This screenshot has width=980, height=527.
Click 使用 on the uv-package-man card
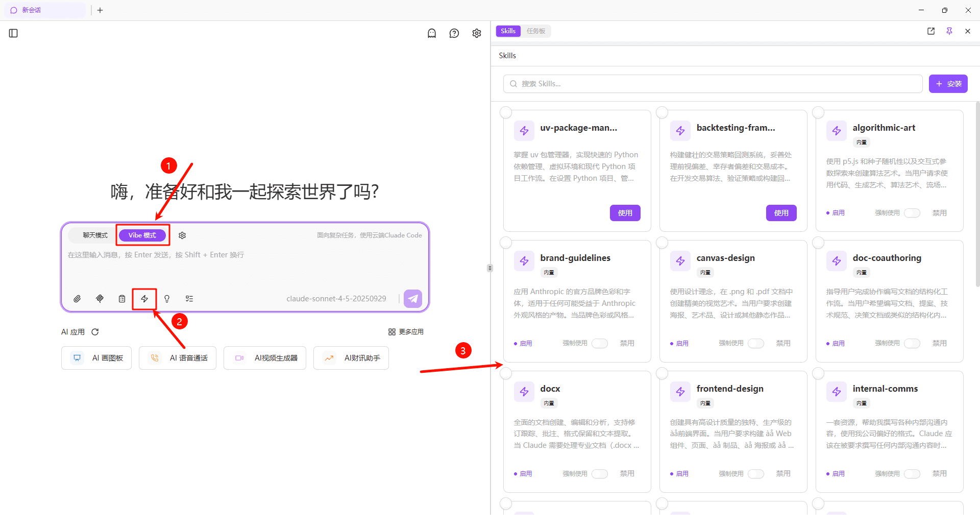625,213
